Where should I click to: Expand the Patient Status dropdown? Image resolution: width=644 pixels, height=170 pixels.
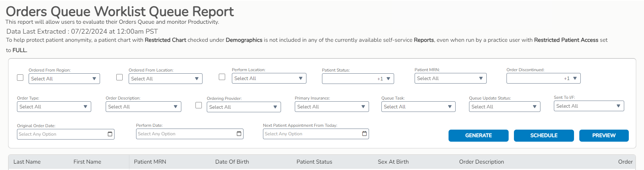pos(358,79)
